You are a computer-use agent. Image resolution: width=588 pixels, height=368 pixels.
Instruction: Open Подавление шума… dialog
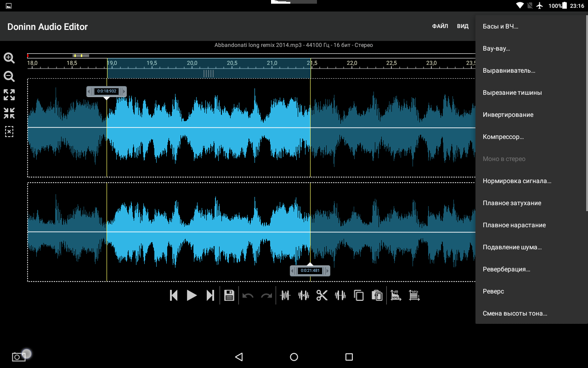coord(531,247)
